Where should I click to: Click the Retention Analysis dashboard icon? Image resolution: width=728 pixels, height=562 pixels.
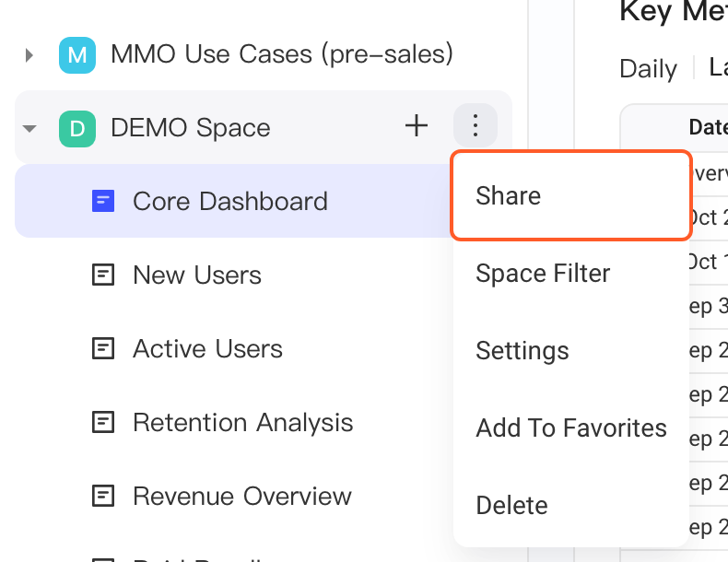103,422
